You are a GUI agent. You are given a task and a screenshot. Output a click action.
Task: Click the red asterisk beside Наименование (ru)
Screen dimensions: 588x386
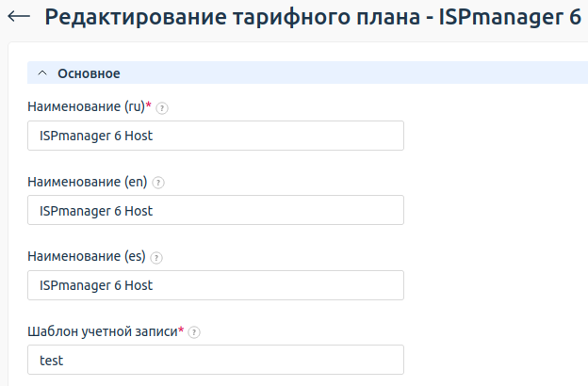point(149,106)
